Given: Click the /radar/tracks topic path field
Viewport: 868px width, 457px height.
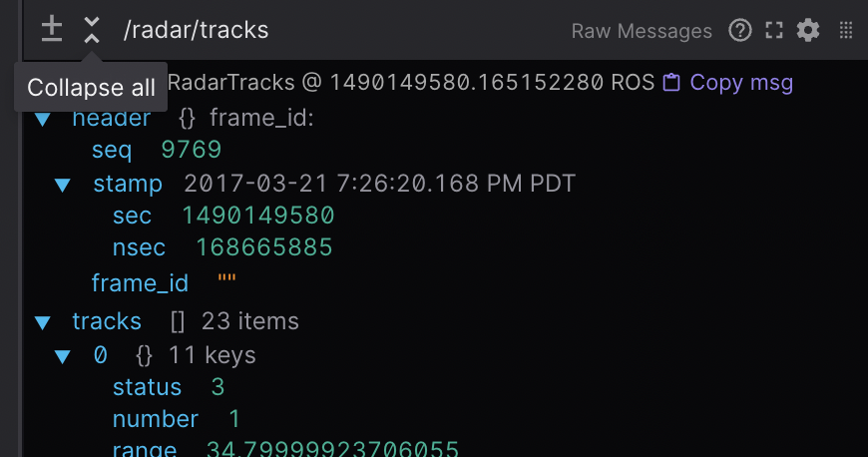Looking at the screenshot, I should pos(197,30).
